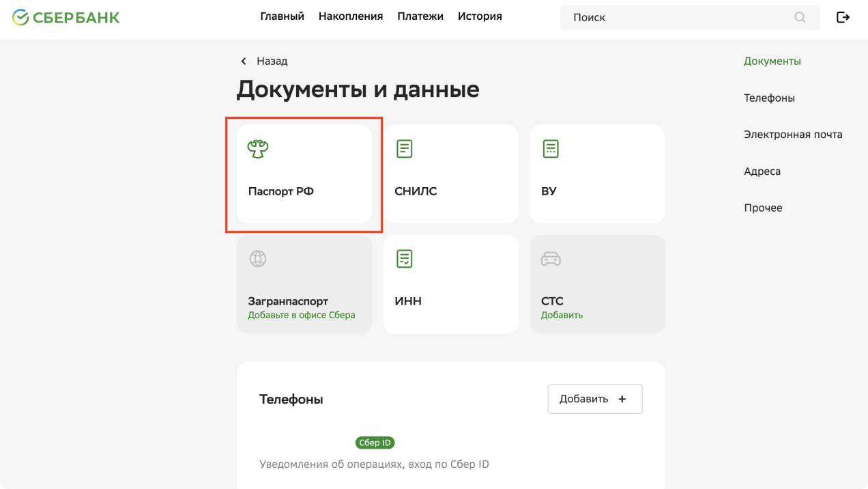Click the logout icon in header
Image resolution: width=868 pixels, height=489 pixels.
click(x=843, y=17)
